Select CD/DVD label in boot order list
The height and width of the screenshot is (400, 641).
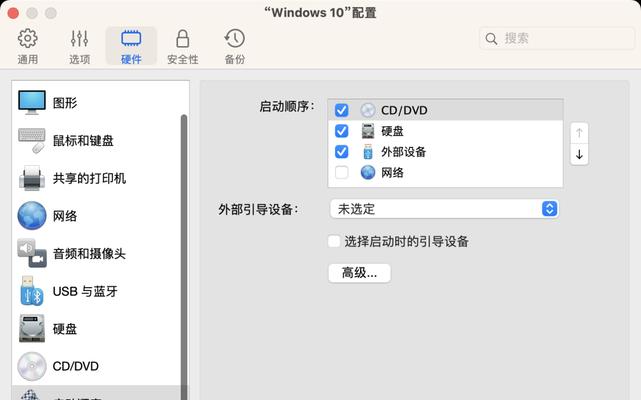pos(404,110)
